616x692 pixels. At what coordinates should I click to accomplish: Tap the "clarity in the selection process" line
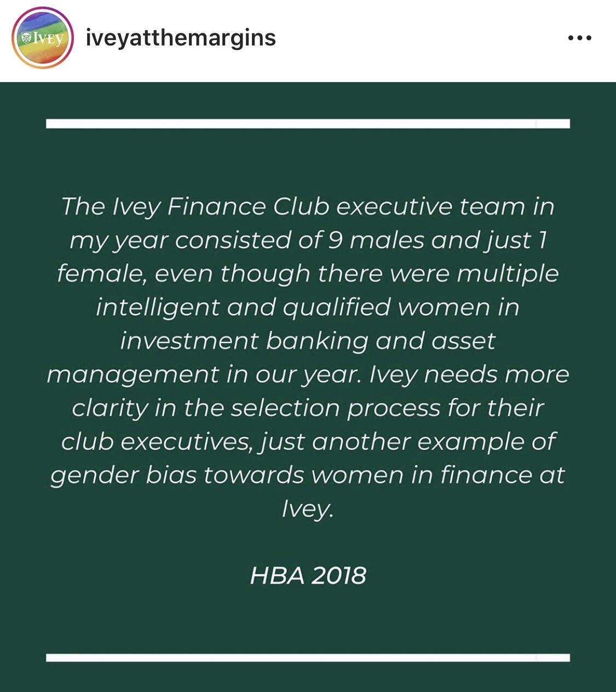308,408
